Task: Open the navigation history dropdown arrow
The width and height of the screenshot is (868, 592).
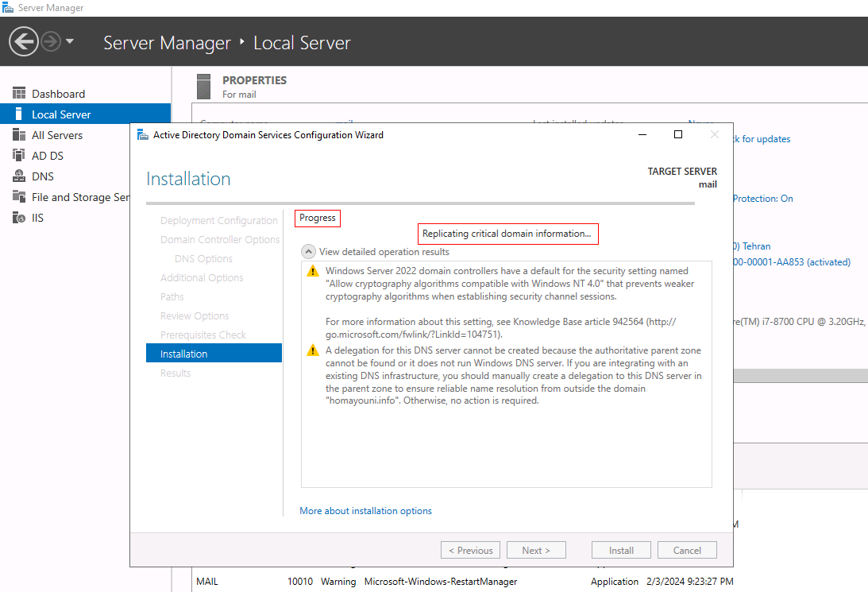Action: click(x=70, y=41)
